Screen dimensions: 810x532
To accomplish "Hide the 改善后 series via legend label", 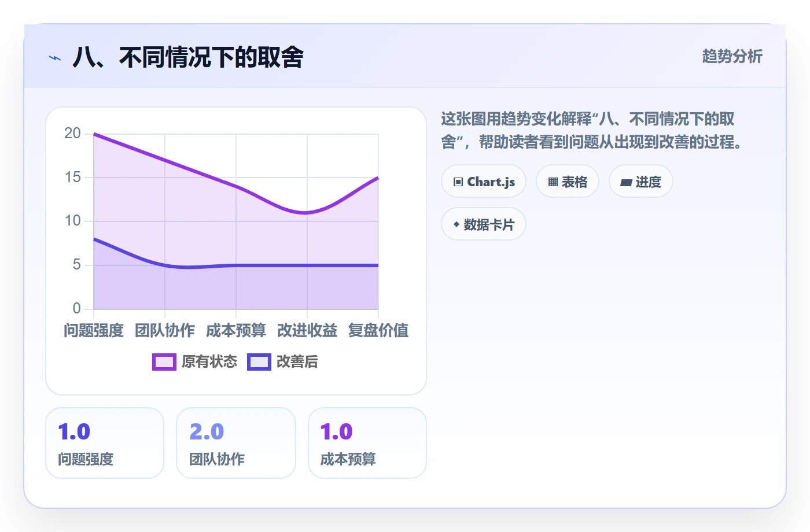I will click(x=297, y=362).
